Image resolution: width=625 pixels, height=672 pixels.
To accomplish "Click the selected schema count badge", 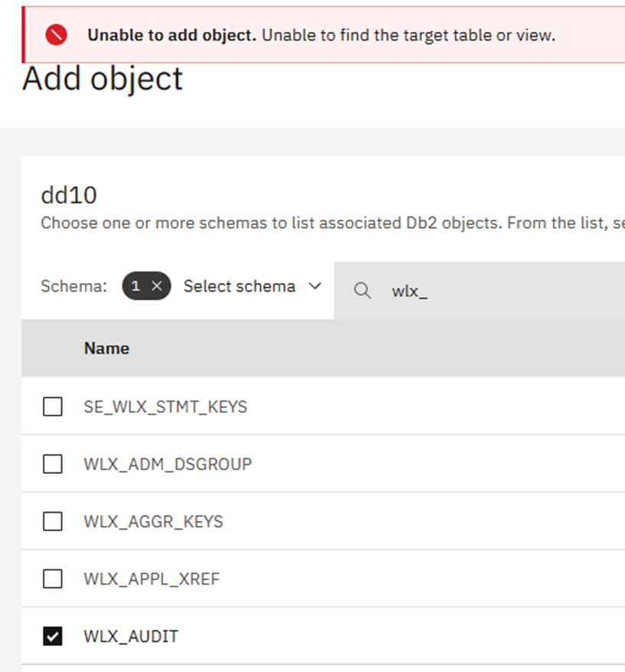I will 136,286.
